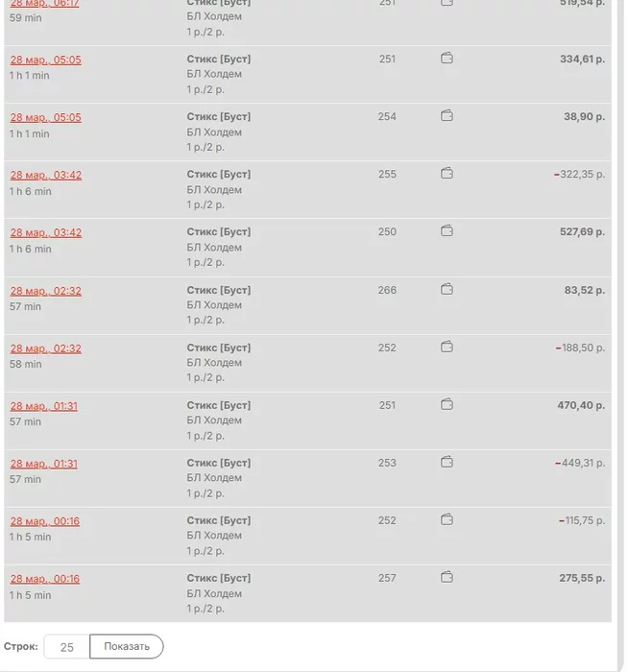This screenshot has width=628, height=672.
Task: Open 28 мар. 03:42 link for 527,69 р. session
Action: click(45, 232)
